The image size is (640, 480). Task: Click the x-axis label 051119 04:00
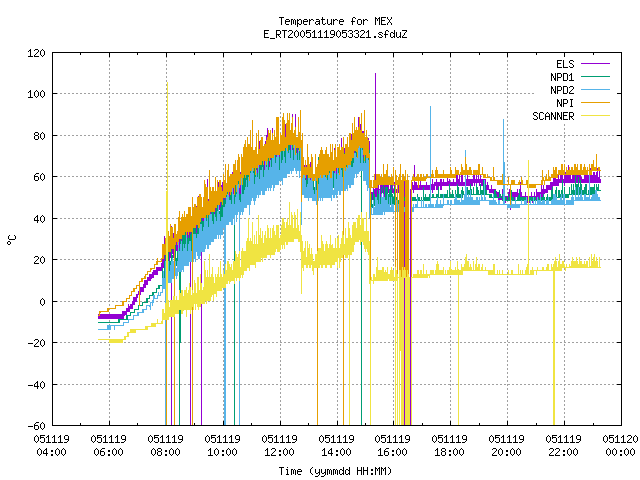pos(51,446)
